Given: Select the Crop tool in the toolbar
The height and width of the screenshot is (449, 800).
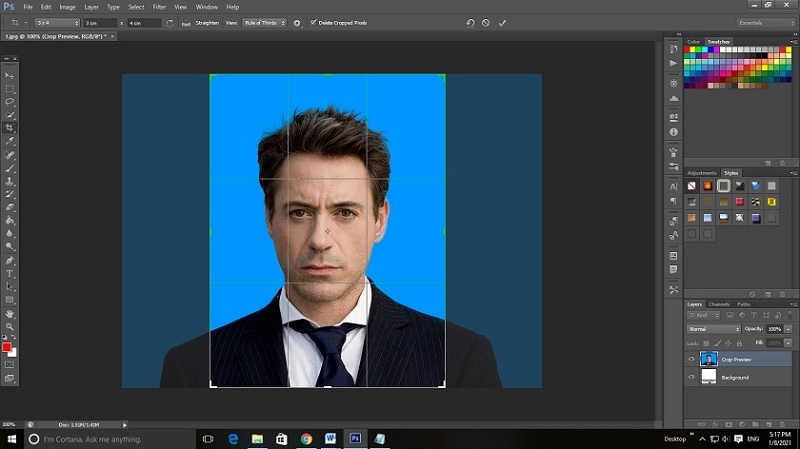Looking at the screenshot, I should coord(10,128).
